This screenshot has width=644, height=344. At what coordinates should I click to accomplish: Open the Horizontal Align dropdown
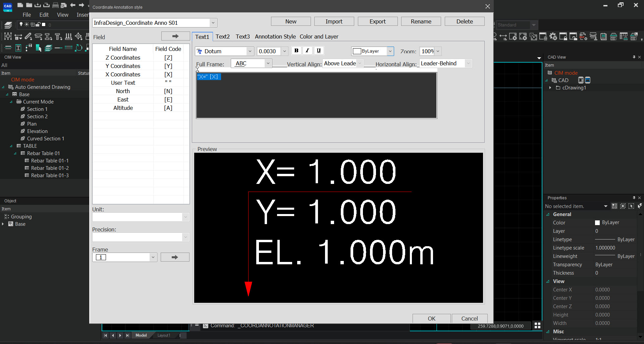468,63
